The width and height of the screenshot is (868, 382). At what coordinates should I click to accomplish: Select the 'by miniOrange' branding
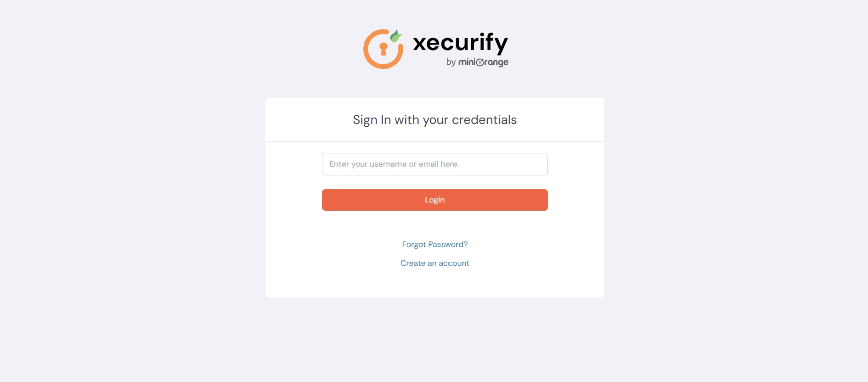477,62
